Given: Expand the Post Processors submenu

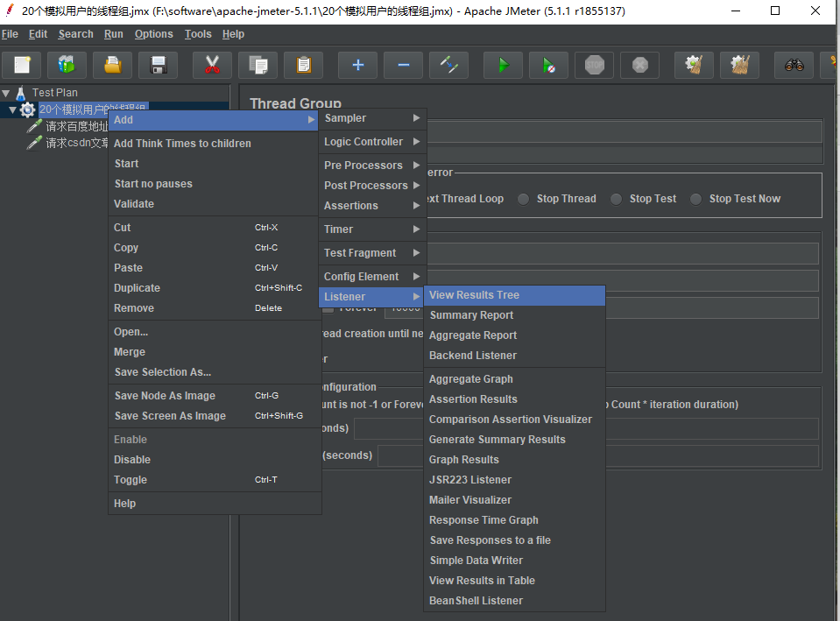Looking at the screenshot, I should (372, 186).
